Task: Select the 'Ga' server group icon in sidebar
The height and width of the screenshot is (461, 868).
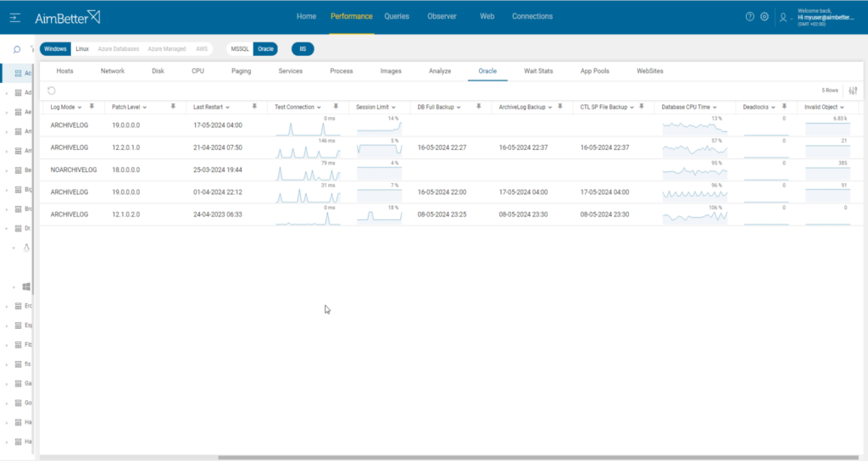Action: coord(19,384)
